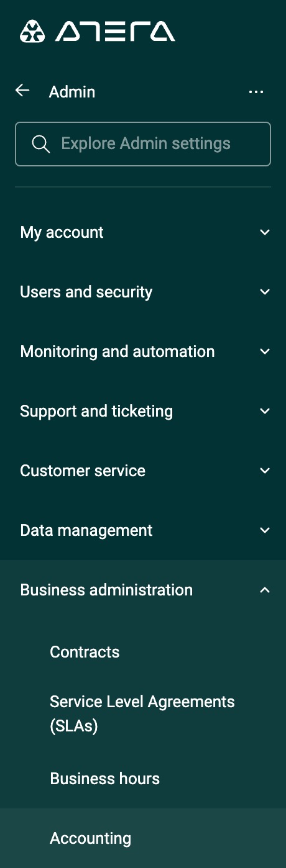Image resolution: width=286 pixels, height=868 pixels.
Task: Expand the My account chevron
Action: tap(265, 232)
